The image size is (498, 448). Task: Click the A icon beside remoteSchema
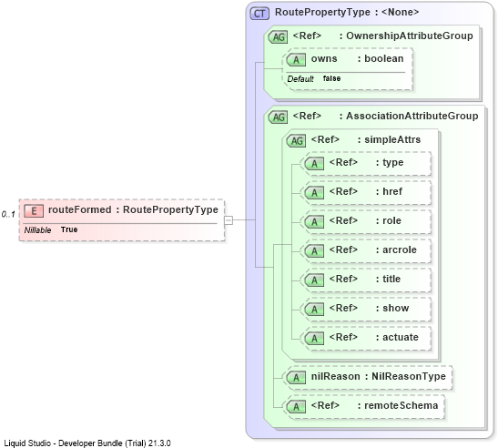296,407
